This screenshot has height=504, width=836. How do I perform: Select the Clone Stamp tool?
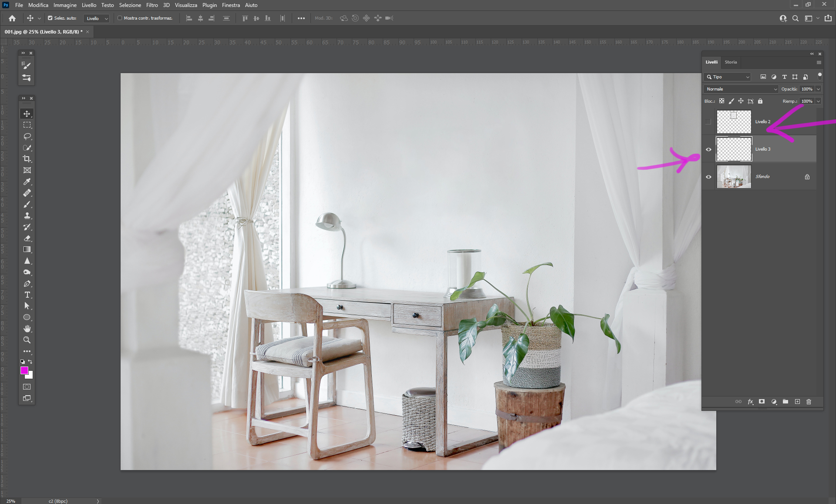point(27,215)
